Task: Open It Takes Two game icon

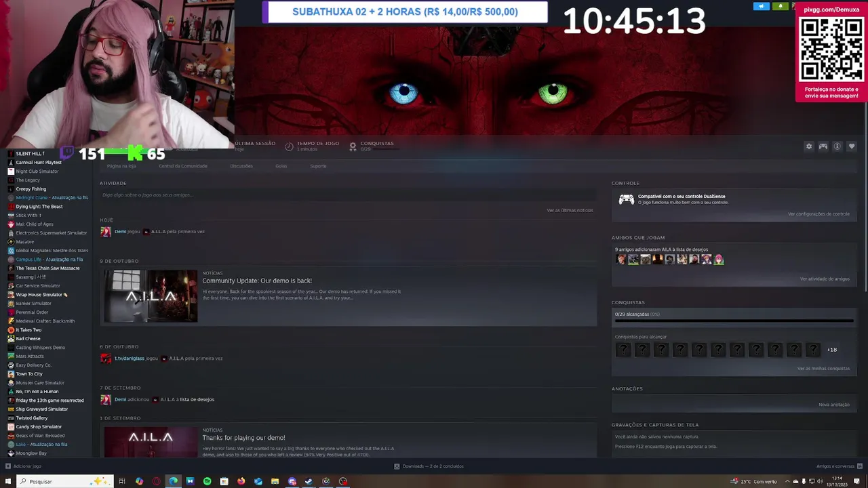Action: (11, 330)
